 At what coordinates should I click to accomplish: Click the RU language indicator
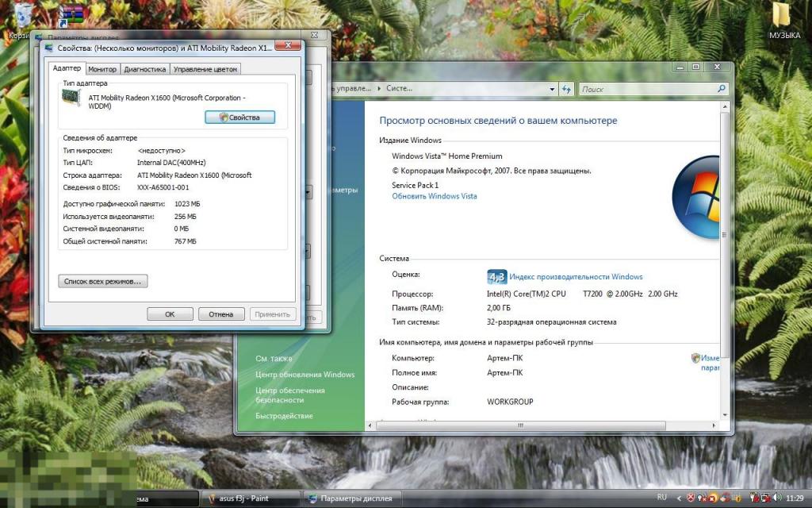coord(662,497)
